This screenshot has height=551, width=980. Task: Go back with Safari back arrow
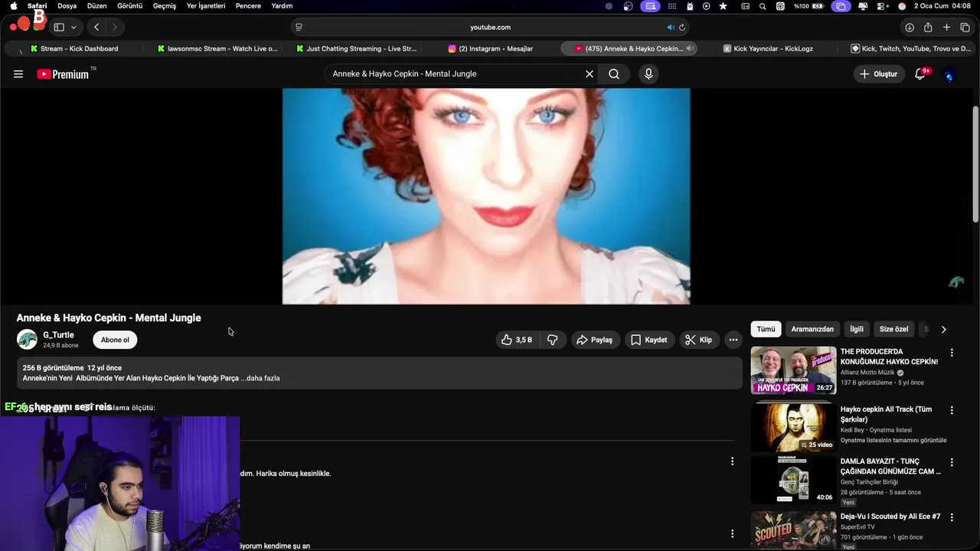tap(96, 27)
